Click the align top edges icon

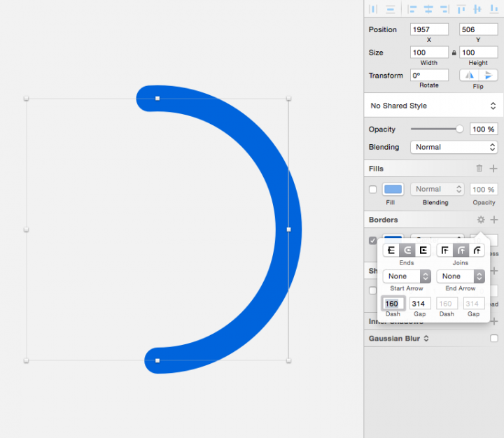pos(461,9)
